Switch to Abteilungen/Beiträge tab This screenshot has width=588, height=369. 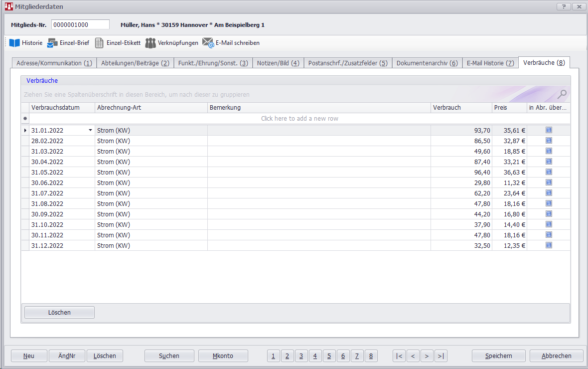[135, 63]
